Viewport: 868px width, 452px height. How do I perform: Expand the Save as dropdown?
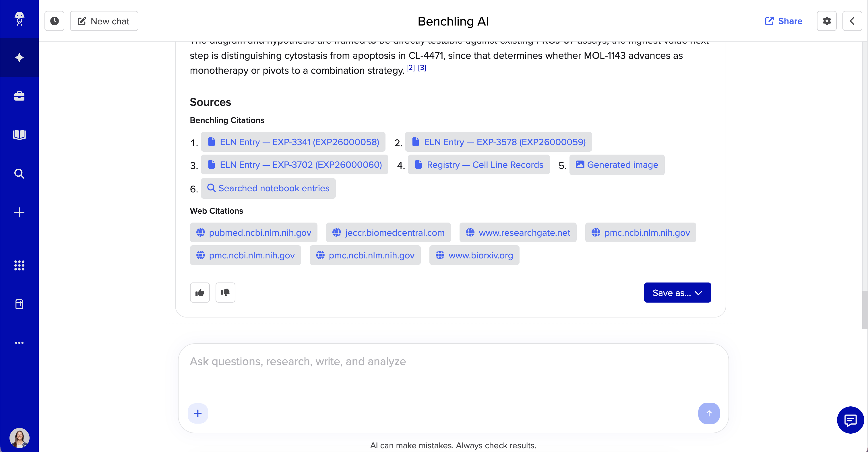click(x=677, y=293)
